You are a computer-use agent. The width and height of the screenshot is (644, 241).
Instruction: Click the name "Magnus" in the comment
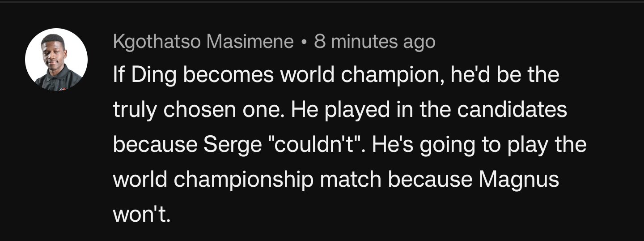[x=519, y=180]
